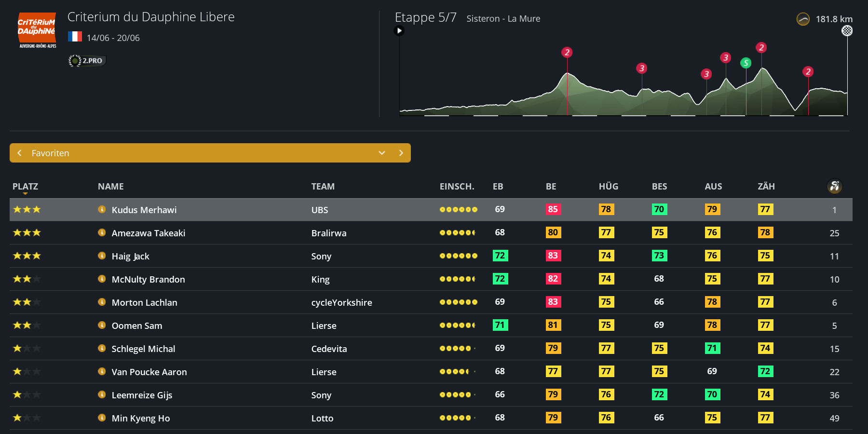The image size is (868, 434).
Task: Select rider Amezawa Takeaki
Action: [148, 233]
